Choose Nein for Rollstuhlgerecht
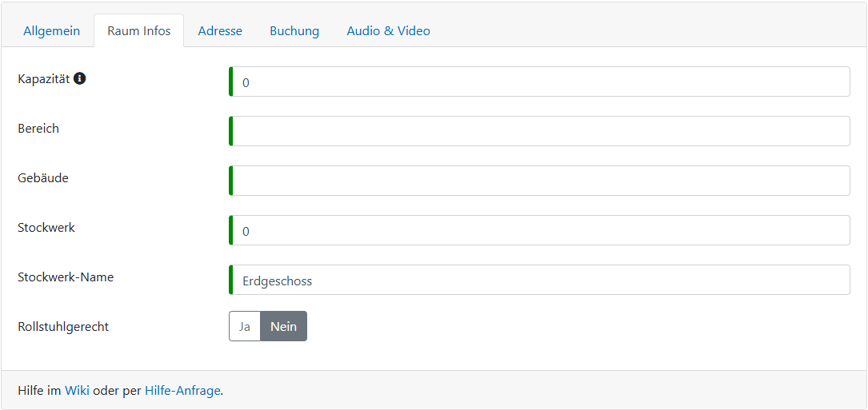This screenshot has width=868, height=410. [283, 326]
